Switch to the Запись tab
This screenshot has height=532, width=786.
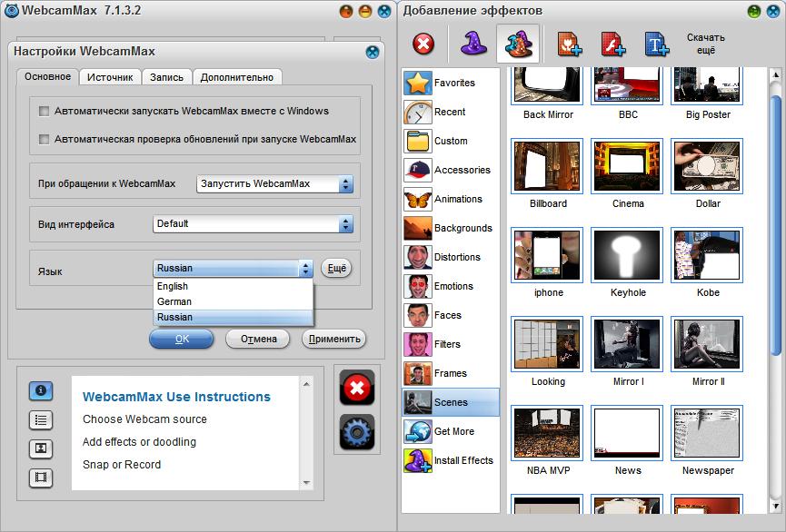[166, 77]
